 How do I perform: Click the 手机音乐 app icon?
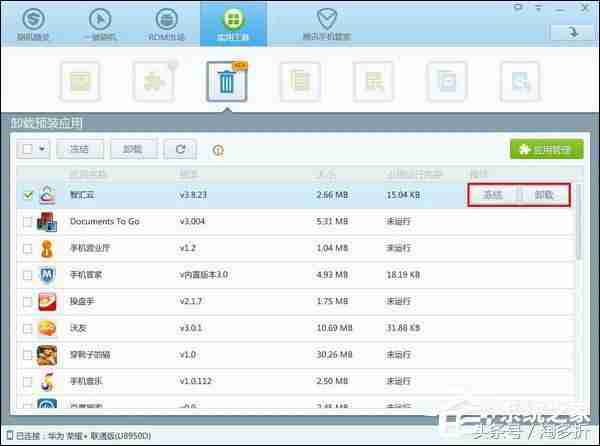[47, 381]
